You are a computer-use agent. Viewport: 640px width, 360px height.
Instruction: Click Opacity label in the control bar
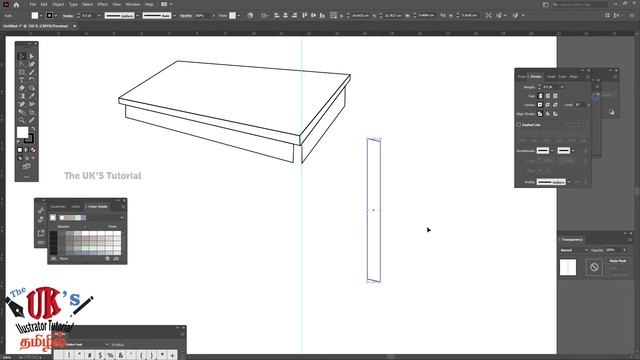[186, 16]
